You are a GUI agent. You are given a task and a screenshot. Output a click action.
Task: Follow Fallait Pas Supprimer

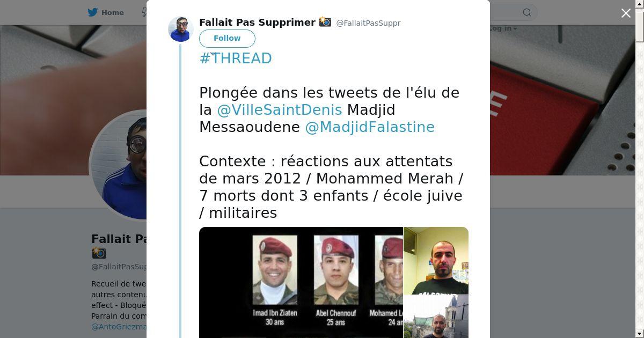227,39
